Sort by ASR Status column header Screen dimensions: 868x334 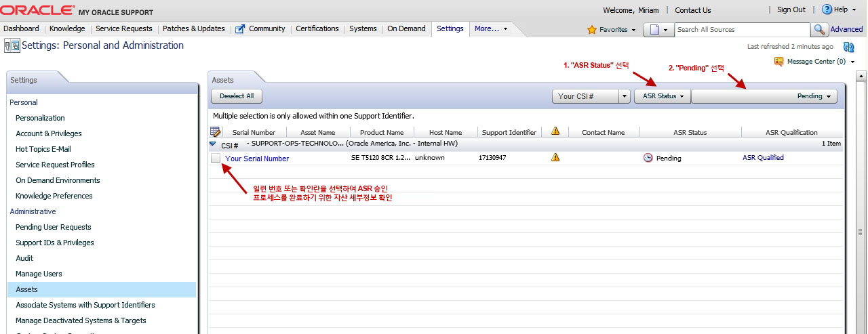click(x=690, y=132)
